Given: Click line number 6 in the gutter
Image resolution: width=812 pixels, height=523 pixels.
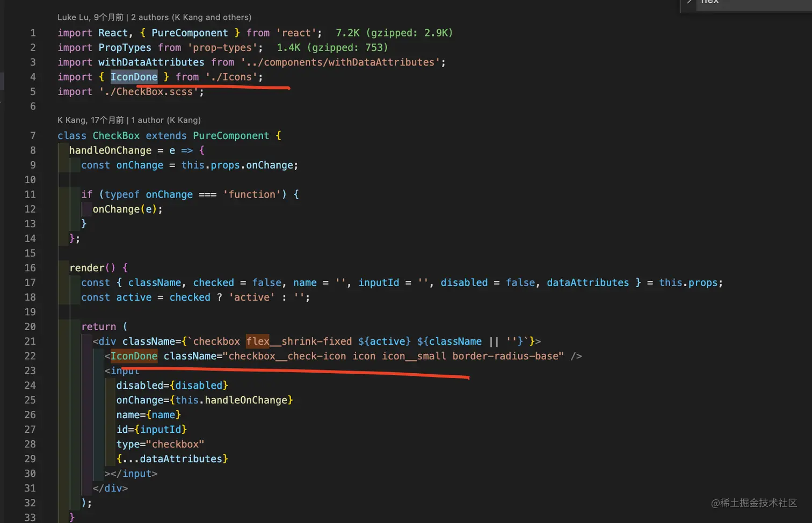Looking at the screenshot, I should tap(33, 106).
